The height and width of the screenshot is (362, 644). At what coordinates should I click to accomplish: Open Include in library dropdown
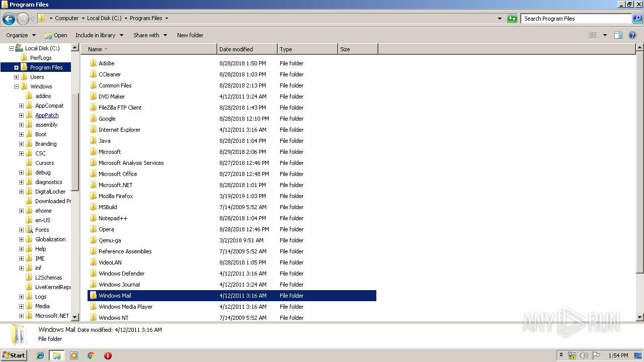pyautogui.click(x=99, y=35)
